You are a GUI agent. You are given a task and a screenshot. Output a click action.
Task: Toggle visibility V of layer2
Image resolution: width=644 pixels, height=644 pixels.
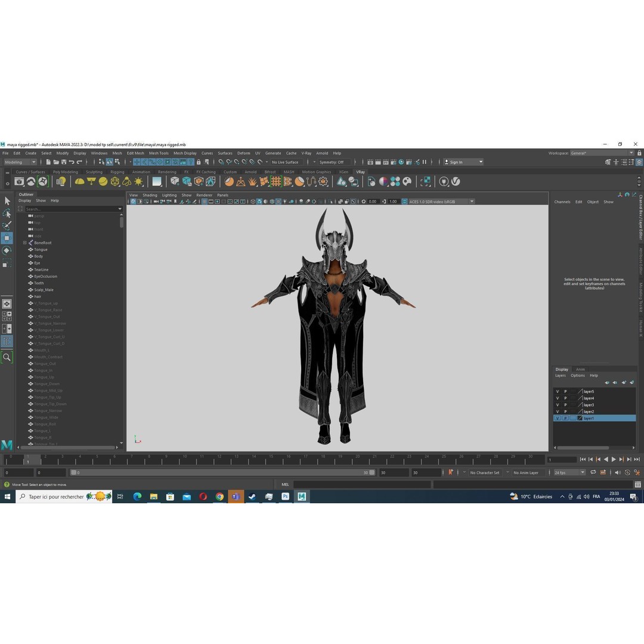pyautogui.click(x=558, y=411)
